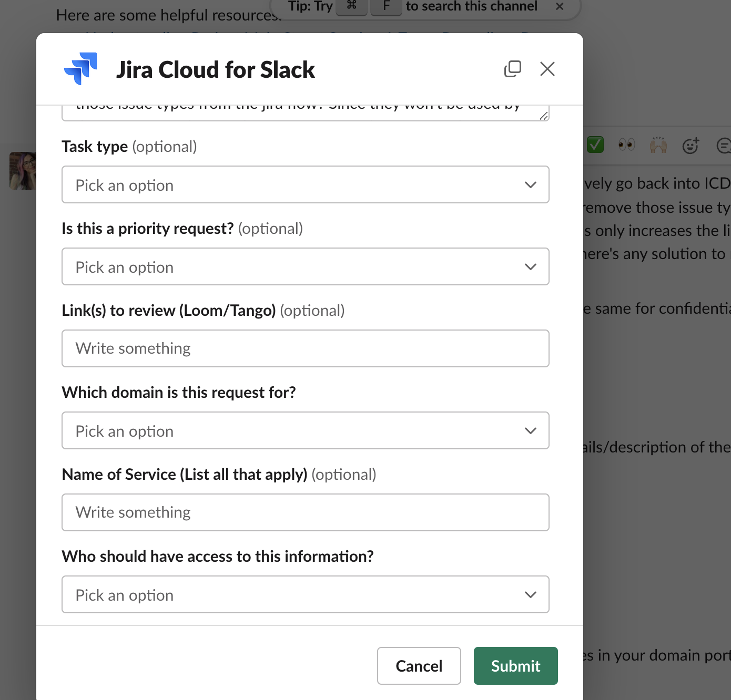The width and height of the screenshot is (731, 700).
Task: Click the Jira Cloud logo icon
Action: 80,69
